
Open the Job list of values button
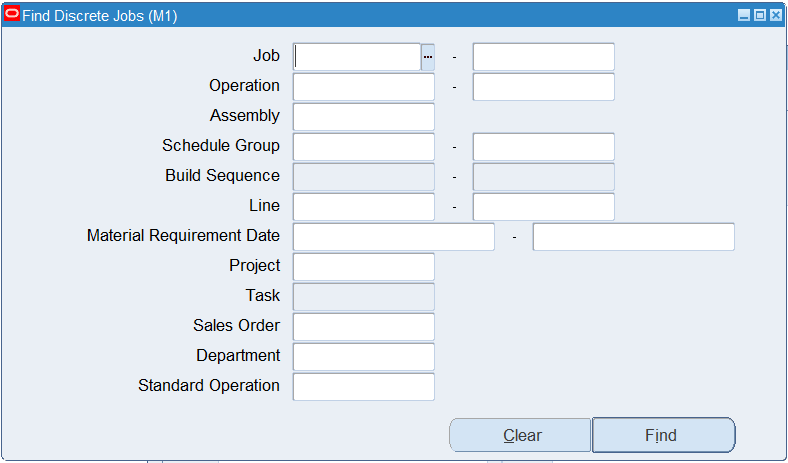pyautogui.click(x=428, y=57)
